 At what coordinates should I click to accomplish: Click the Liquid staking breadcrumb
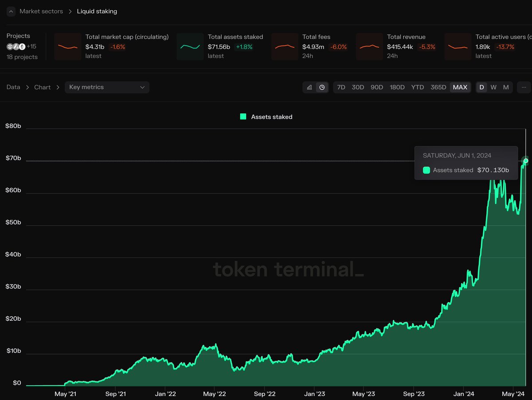97,12
